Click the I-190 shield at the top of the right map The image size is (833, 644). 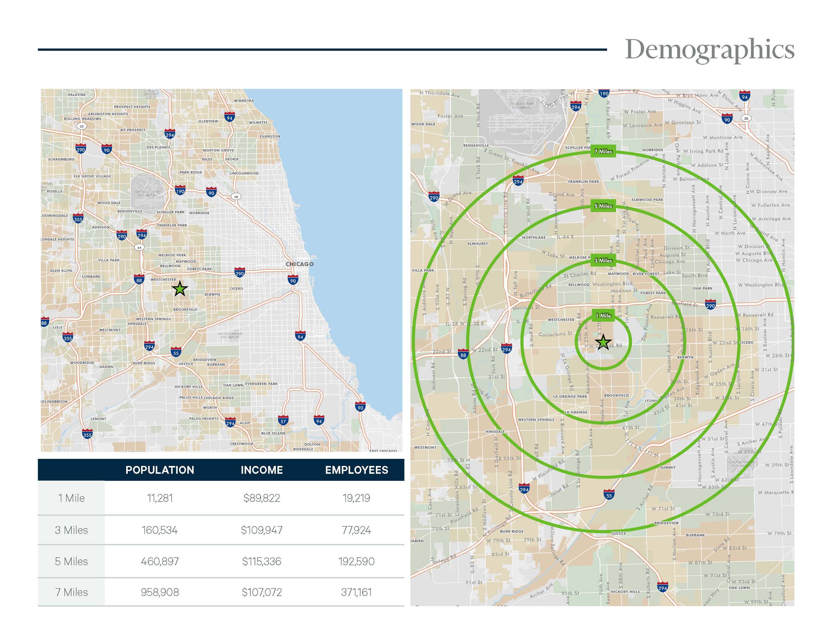(x=604, y=93)
